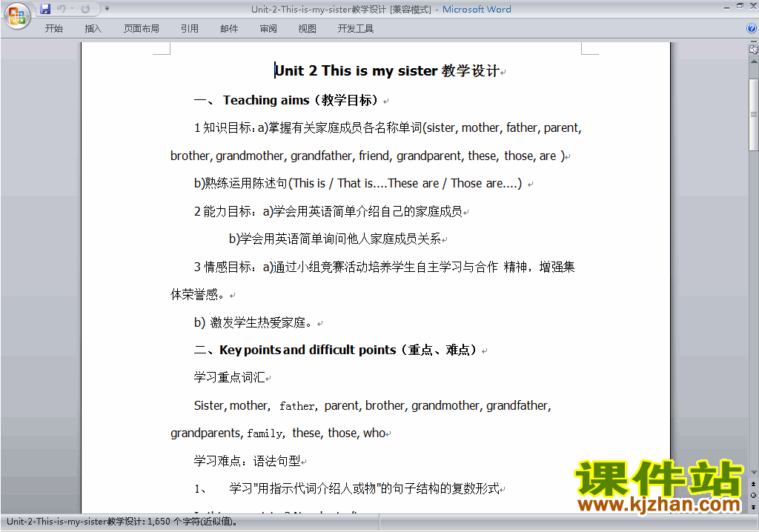Open the Select Browse Object button
The image size is (759, 532).
click(x=753, y=495)
